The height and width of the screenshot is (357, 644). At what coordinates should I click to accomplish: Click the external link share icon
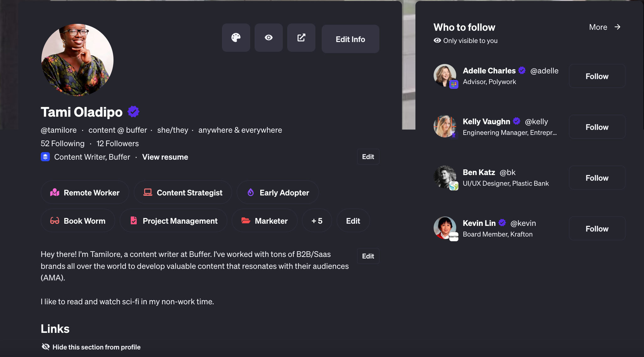tap(301, 38)
